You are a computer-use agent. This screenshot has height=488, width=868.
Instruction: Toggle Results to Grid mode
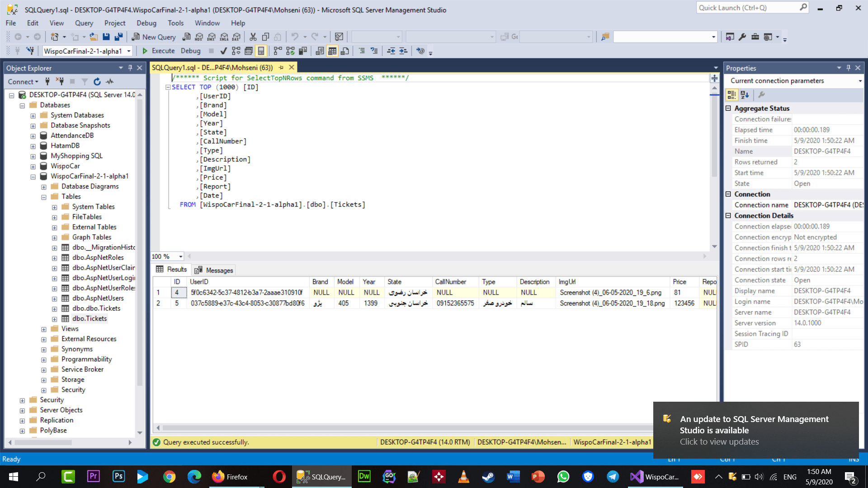(332, 51)
